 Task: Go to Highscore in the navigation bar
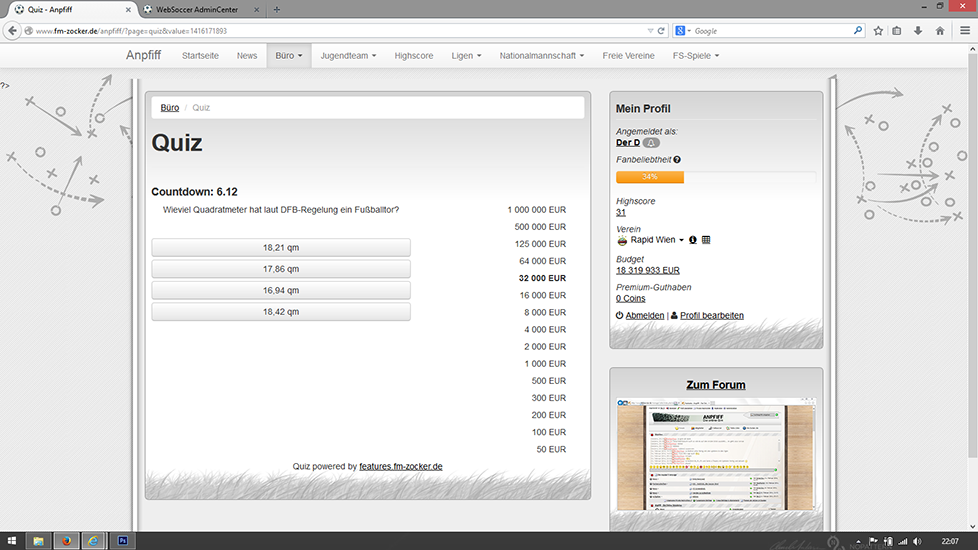tap(414, 56)
